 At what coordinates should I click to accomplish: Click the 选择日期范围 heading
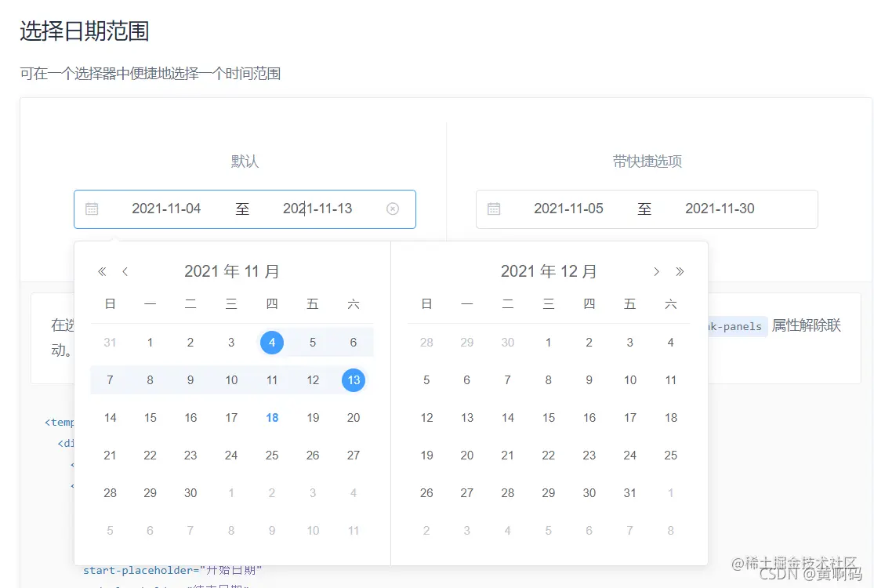[85, 31]
